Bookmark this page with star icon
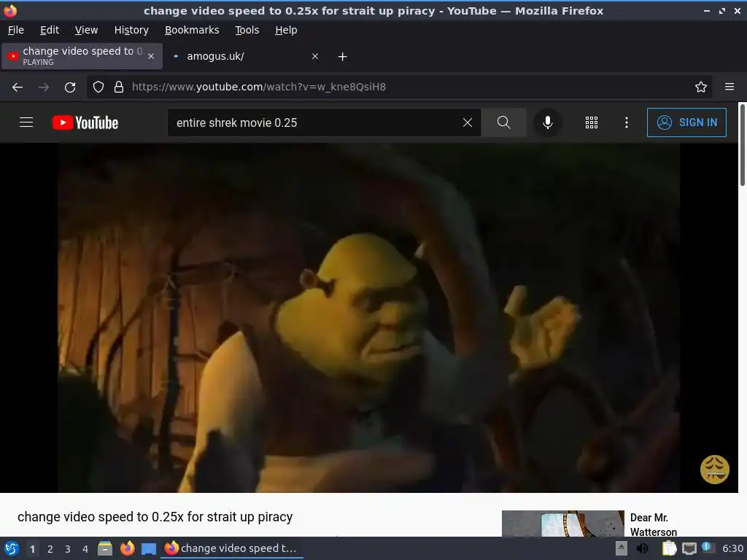This screenshot has height=560, width=747. coord(701,87)
